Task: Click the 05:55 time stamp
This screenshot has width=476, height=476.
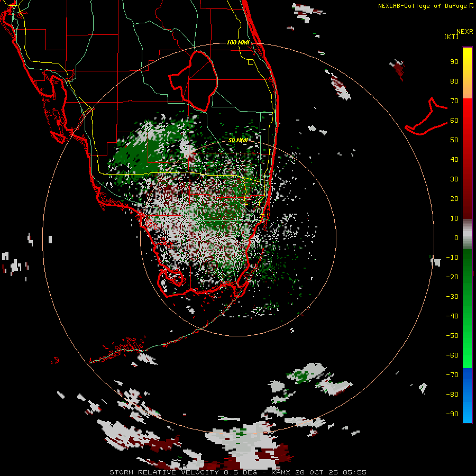Action: (354, 472)
